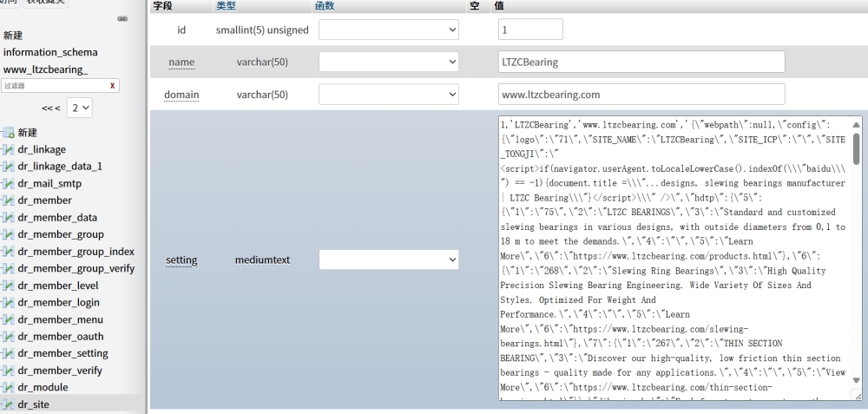The image size is (868, 414).
Task: Open the dr_linkage_data_1 table
Action: (60, 167)
